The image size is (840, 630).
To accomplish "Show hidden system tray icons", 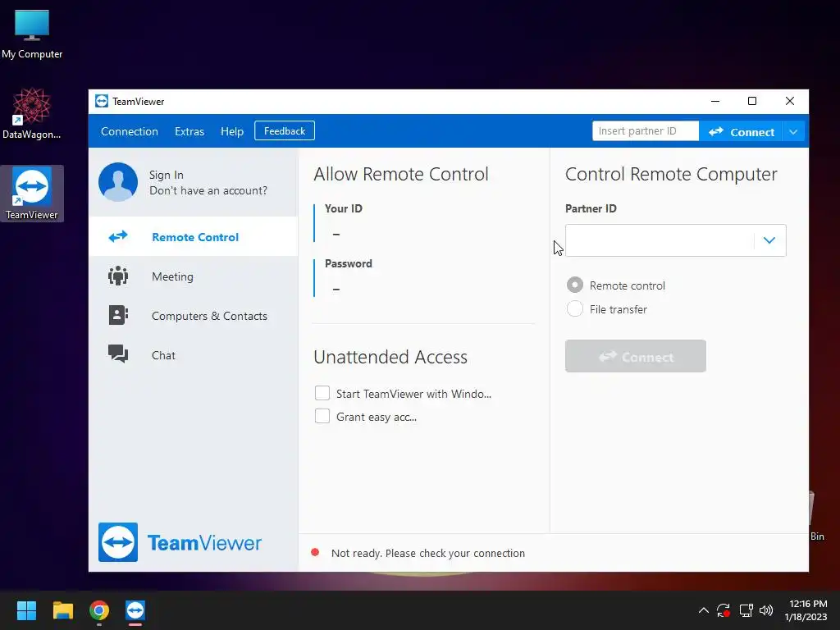I will [703, 610].
